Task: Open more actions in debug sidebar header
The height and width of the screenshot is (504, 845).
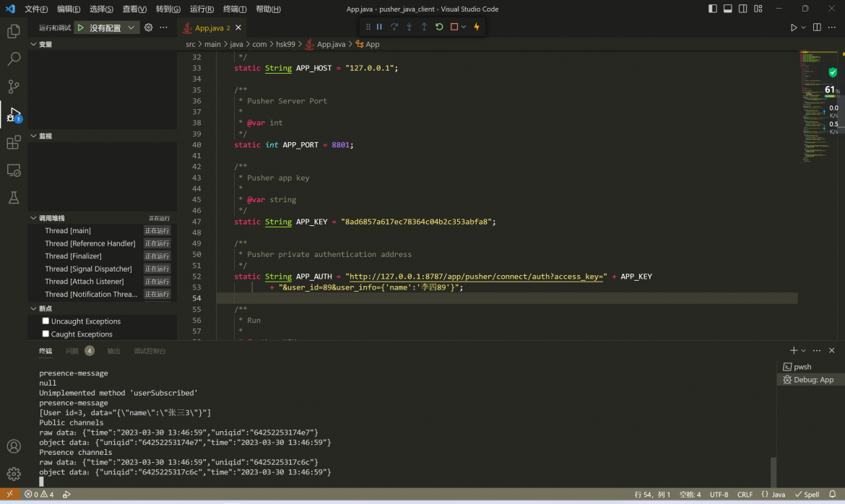Action: point(163,27)
